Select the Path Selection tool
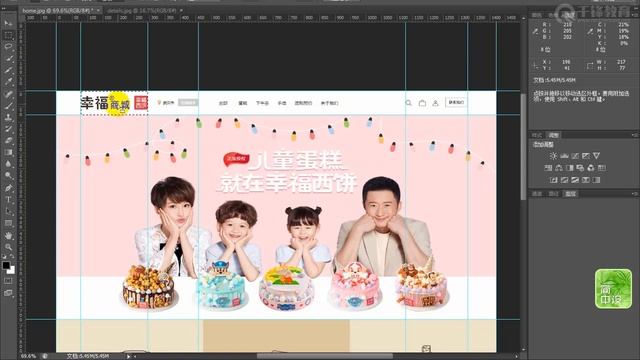 click(8, 211)
